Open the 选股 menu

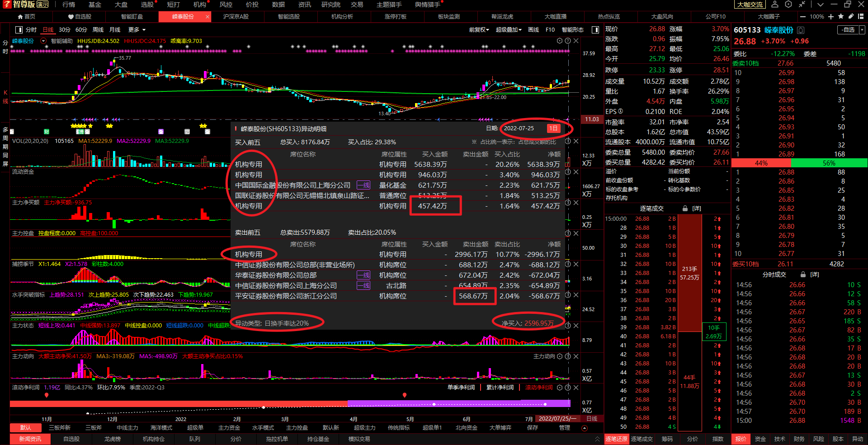[x=147, y=5]
